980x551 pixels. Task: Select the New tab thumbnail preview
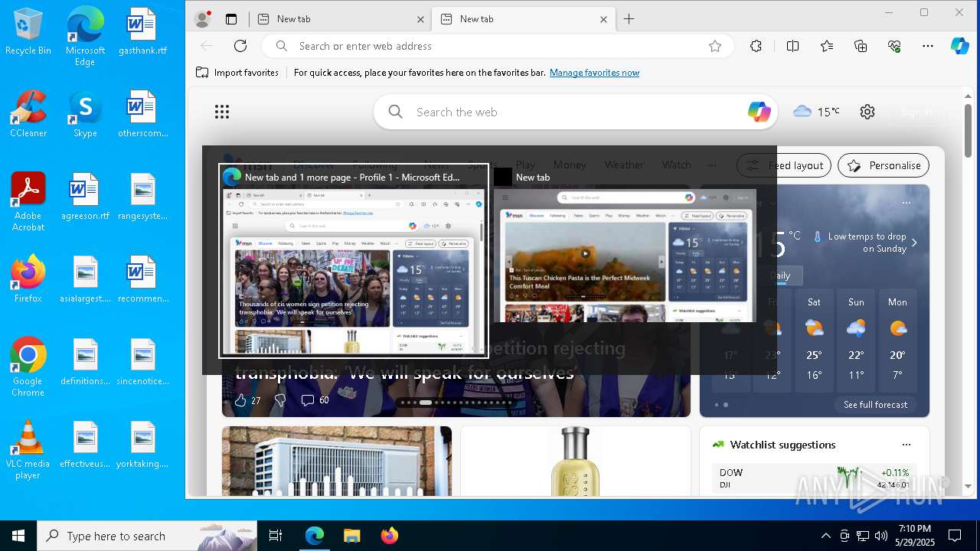624,245
